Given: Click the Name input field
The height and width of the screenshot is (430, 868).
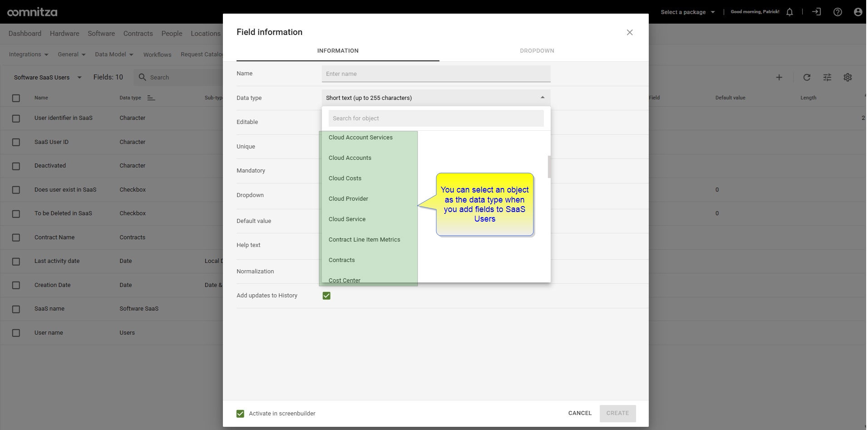Looking at the screenshot, I should pos(436,74).
